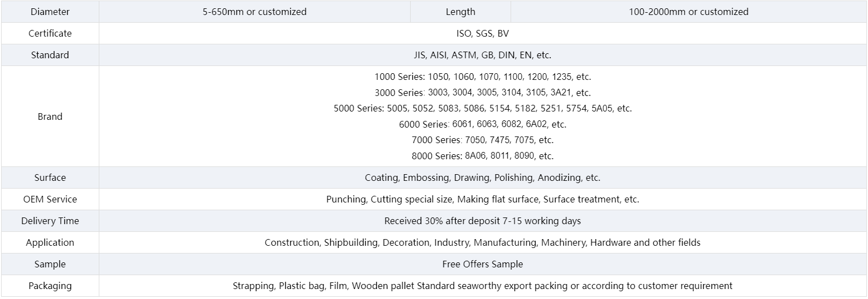This screenshot has height=299, width=868.
Task: Click the 3000 Series alloy line
Action: point(482,93)
